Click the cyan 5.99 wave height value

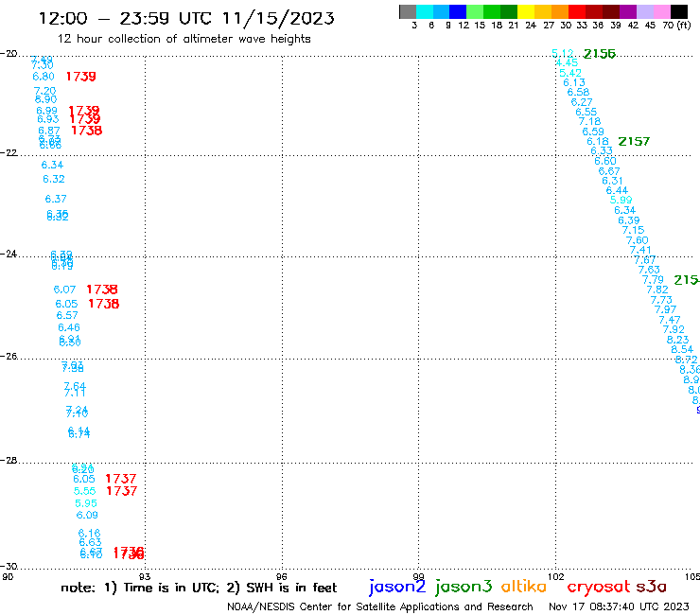click(x=621, y=200)
